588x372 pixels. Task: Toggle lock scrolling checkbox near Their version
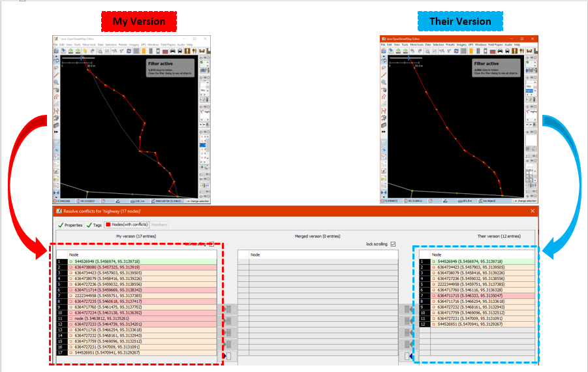point(392,244)
